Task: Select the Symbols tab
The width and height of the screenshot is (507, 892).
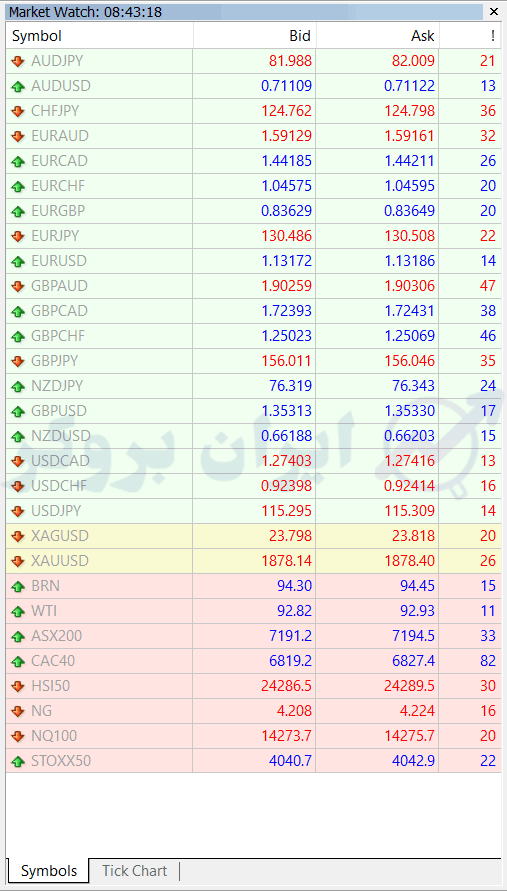Action: [49, 871]
